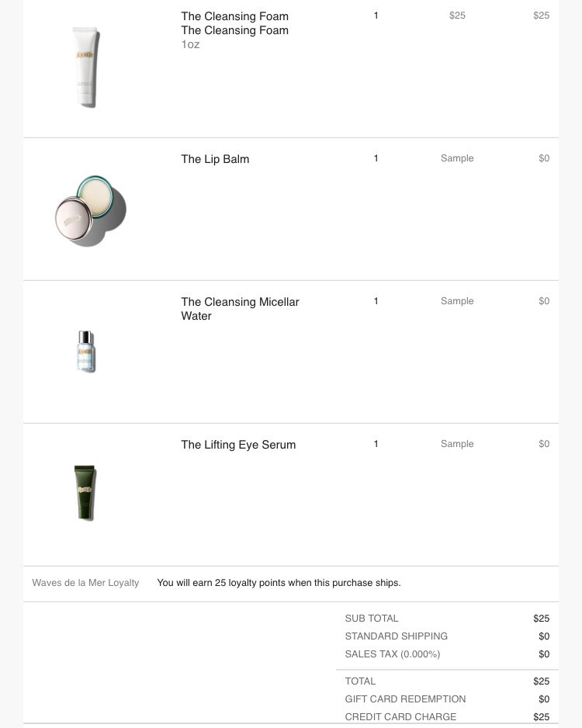Select the 1oz size text

[190, 44]
